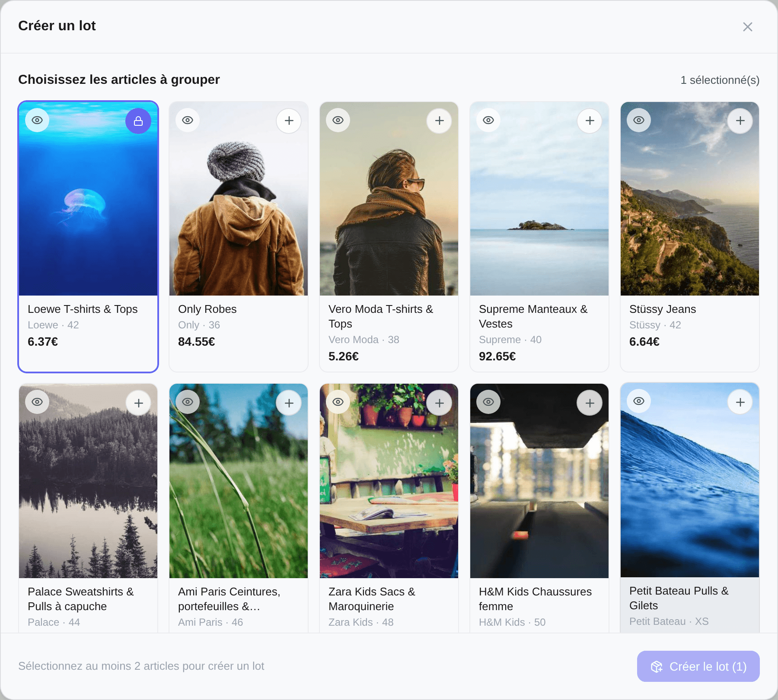The height and width of the screenshot is (700, 778).
Task: Click the title 'Supreme Manteaux & Vestes'
Action: tap(533, 316)
